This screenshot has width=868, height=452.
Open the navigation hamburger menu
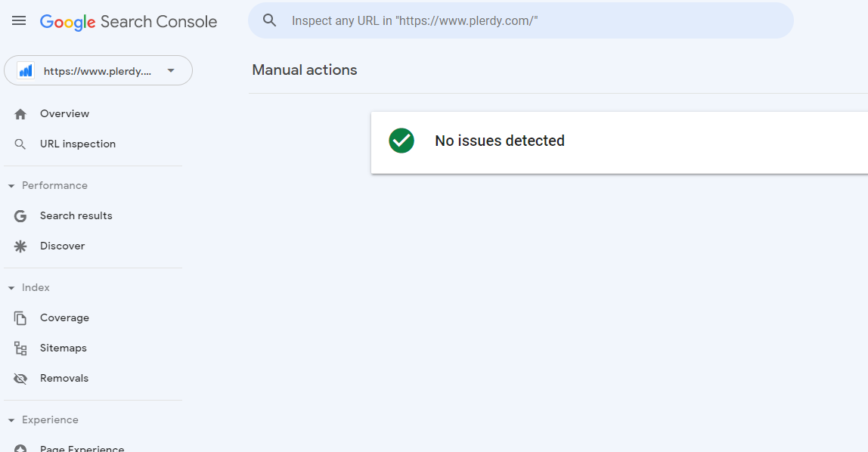[x=19, y=20]
